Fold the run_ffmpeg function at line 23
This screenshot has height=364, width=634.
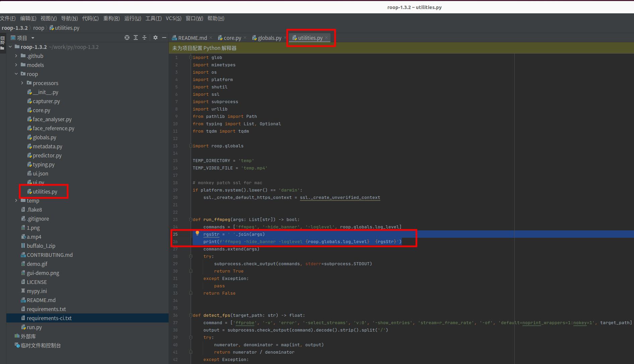191,220
